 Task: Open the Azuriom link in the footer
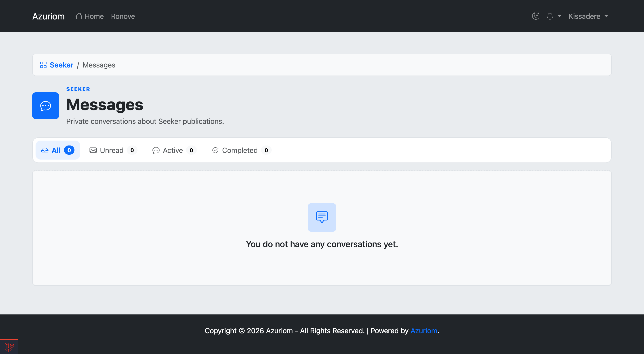click(424, 331)
